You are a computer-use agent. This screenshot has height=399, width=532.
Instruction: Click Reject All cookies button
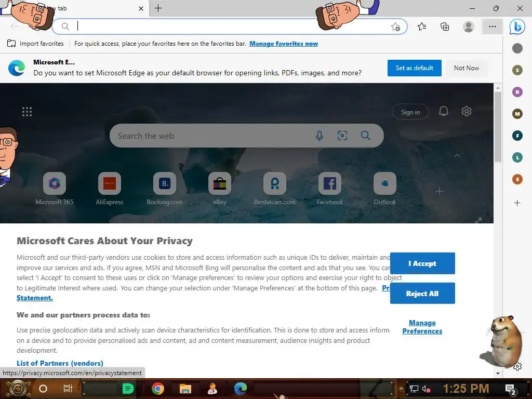[422, 294]
